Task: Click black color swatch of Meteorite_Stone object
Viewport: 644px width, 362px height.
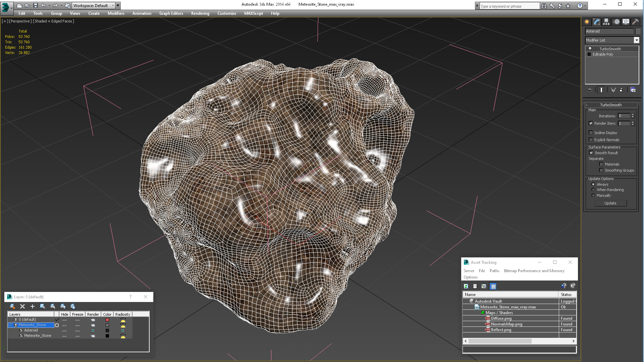Action: (107, 336)
